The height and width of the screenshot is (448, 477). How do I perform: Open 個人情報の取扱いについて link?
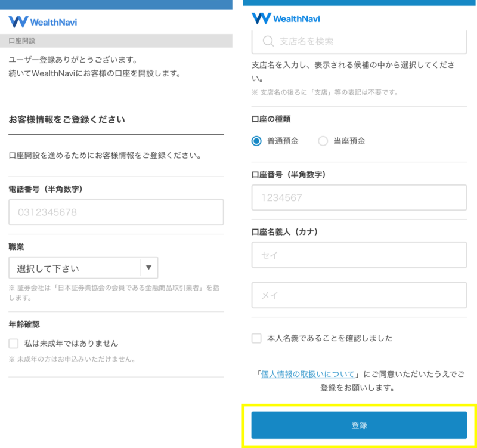308,374
